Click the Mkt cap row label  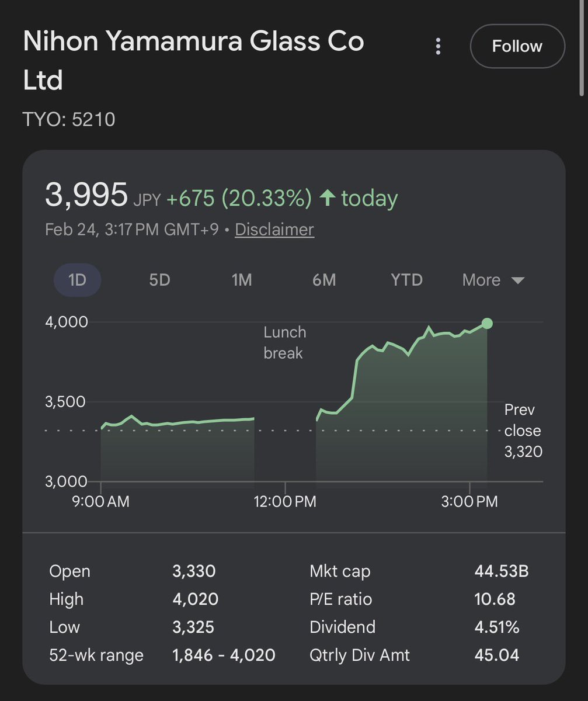click(x=340, y=571)
